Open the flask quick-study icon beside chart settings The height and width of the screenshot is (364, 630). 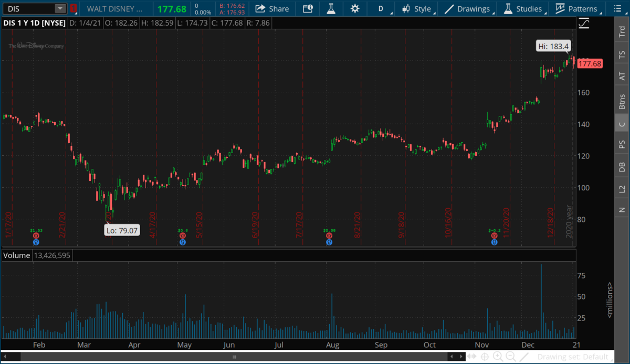[x=331, y=8]
